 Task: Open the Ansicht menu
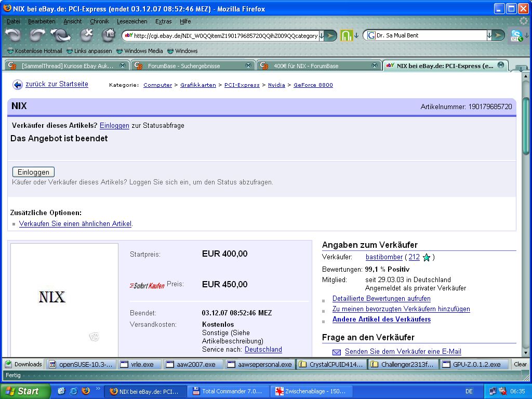(x=73, y=21)
